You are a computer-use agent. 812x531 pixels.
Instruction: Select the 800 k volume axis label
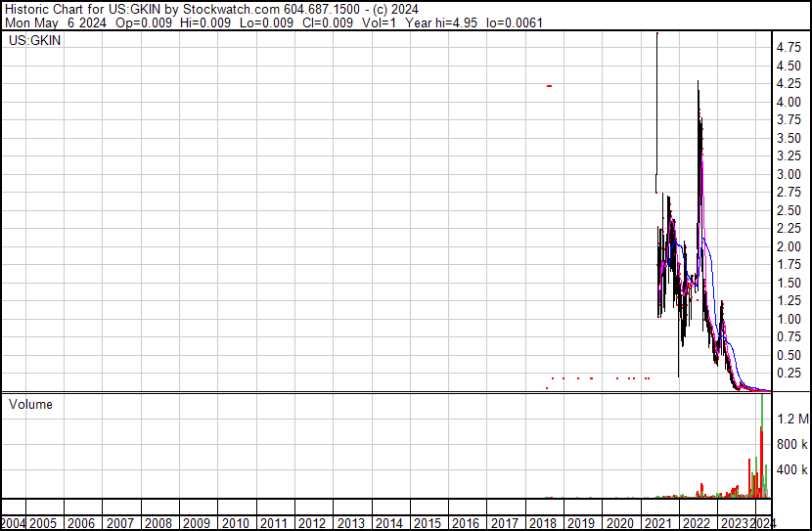point(791,445)
